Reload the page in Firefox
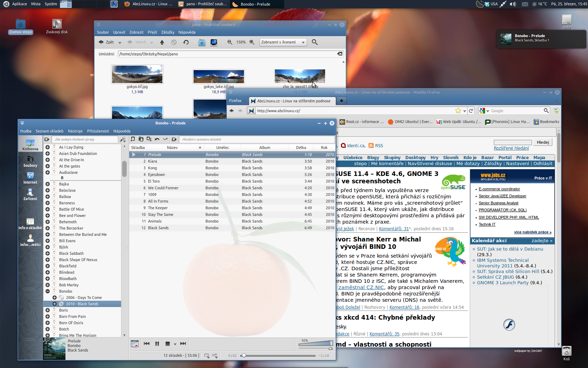Image resolution: width=588 pixels, height=368 pixels. (x=471, y=111)
